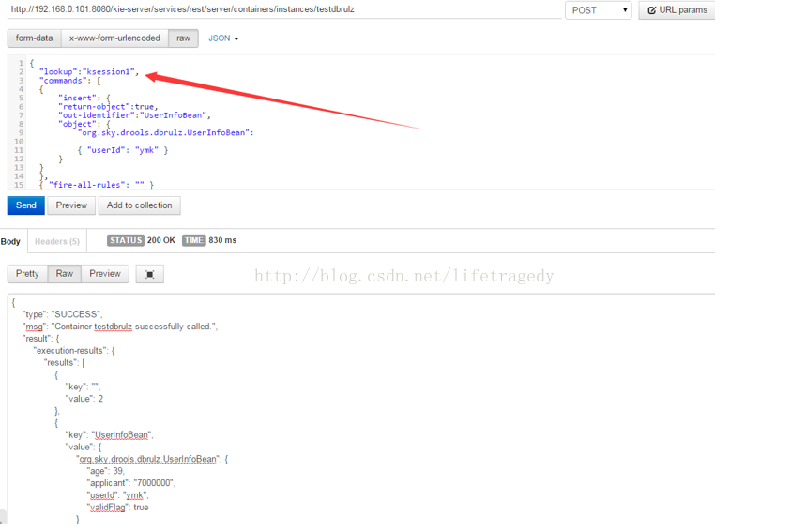Click the 830 ms time value

tap(222, 240)
